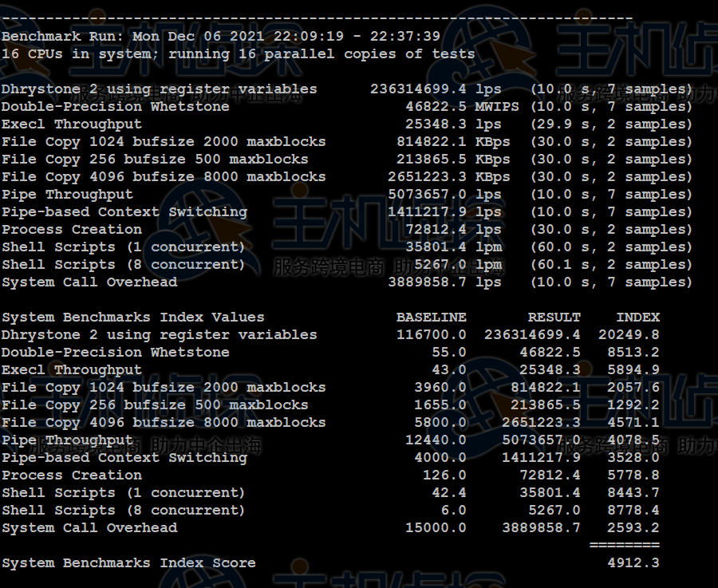
Task: Click Pipe Throughput index 4078.5
Action: (633, 440)
